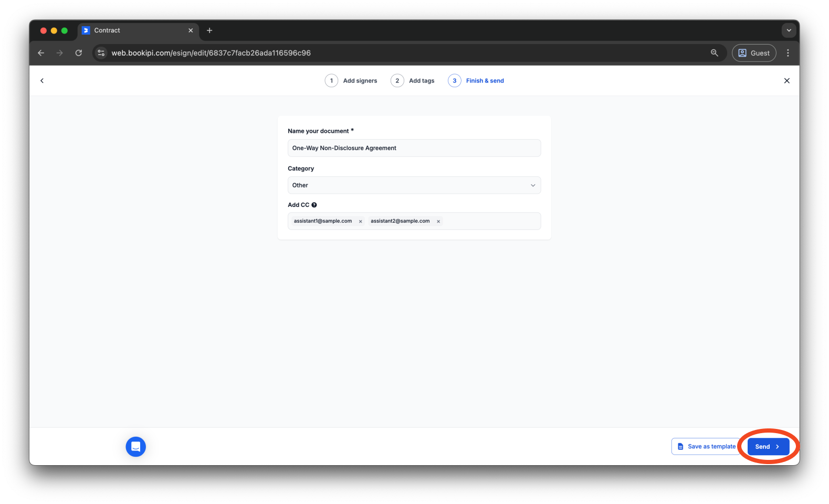Select step 3 Finish & send

coord(476,81)
